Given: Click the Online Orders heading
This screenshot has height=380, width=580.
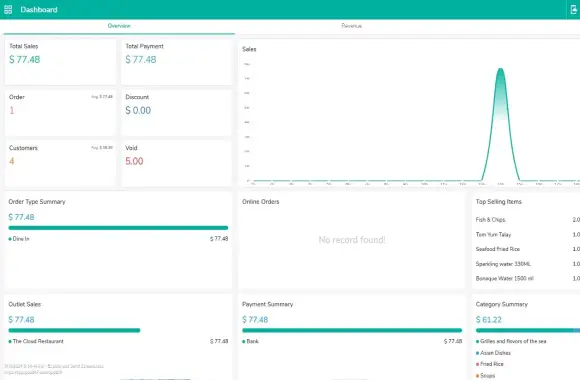Looking at the screenshot, I should tap(260, 202).
